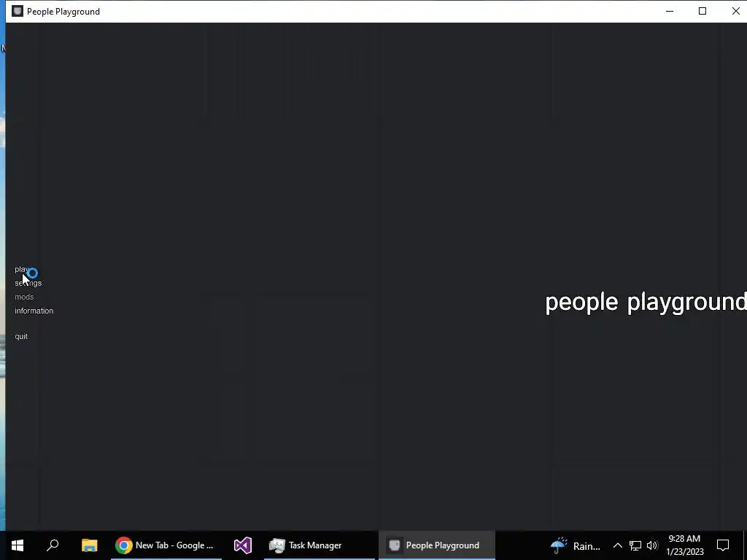Open Visual Studio from taskbar
The width and height of the screenshot is (747, 560).
242,545
